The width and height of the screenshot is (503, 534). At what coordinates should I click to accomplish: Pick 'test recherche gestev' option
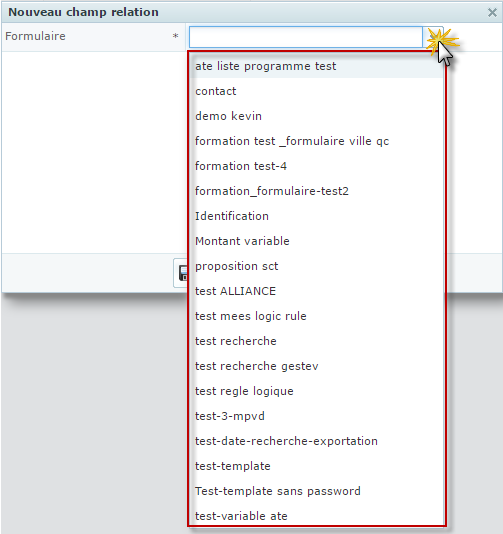[316, 366]
